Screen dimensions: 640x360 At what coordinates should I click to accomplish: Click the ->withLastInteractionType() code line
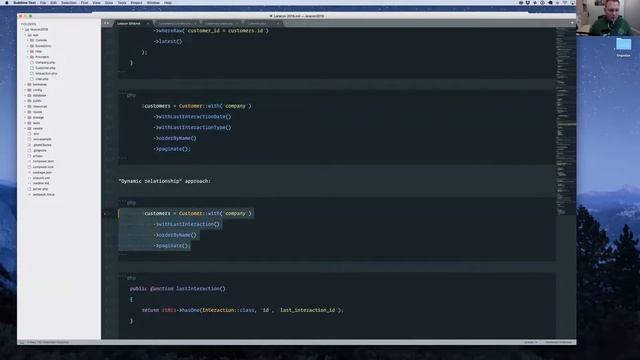(x=192, y=127)
